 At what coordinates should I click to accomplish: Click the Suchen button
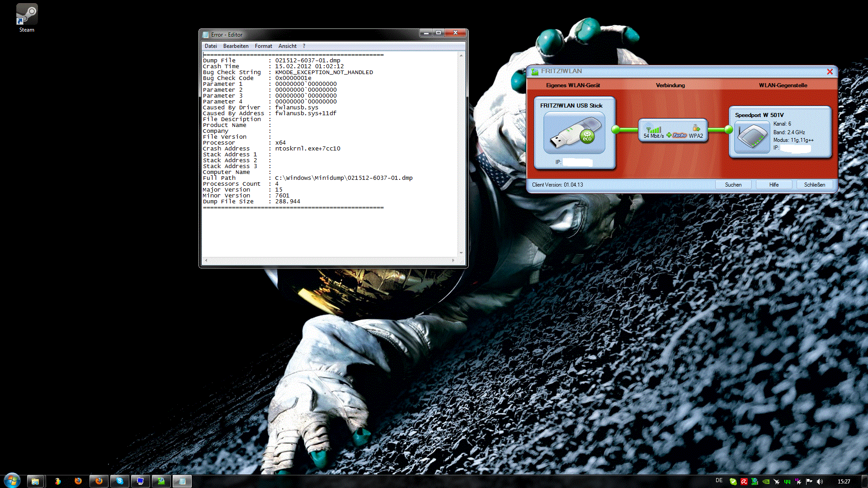(x=733, y=185)
